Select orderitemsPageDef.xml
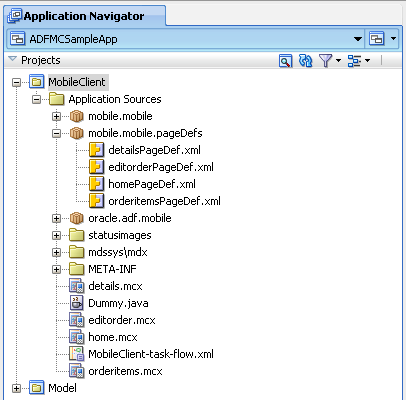 [164, 201]
